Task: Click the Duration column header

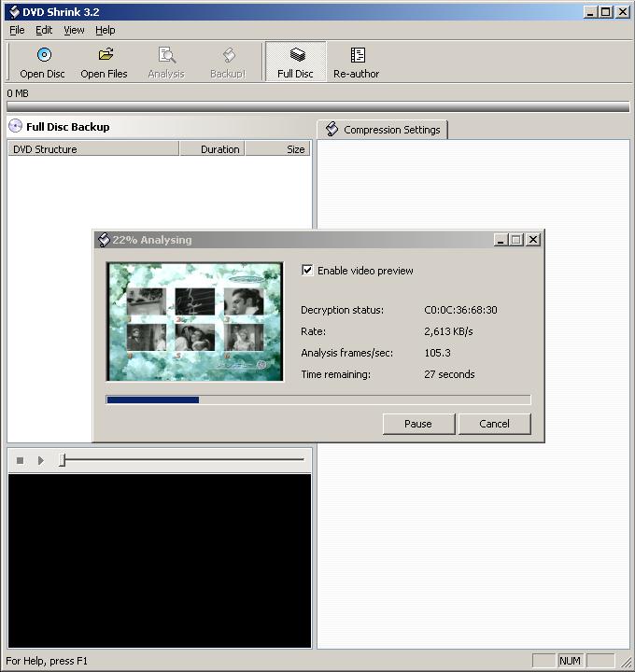Action: click(212, 148)
